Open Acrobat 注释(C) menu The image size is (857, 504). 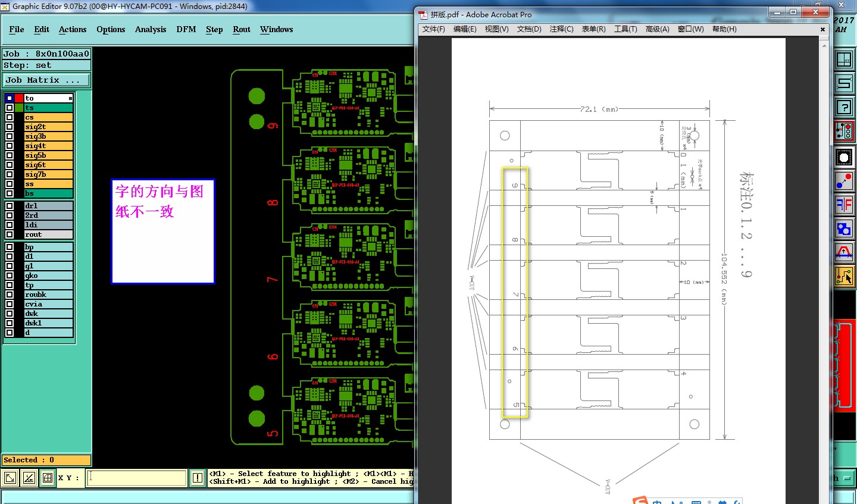pos(561,29)
